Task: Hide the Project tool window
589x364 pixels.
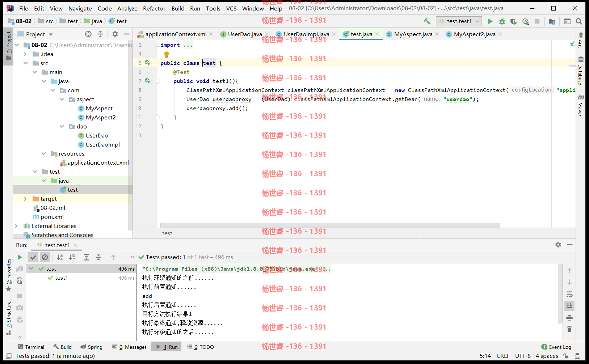Action: 126,34
